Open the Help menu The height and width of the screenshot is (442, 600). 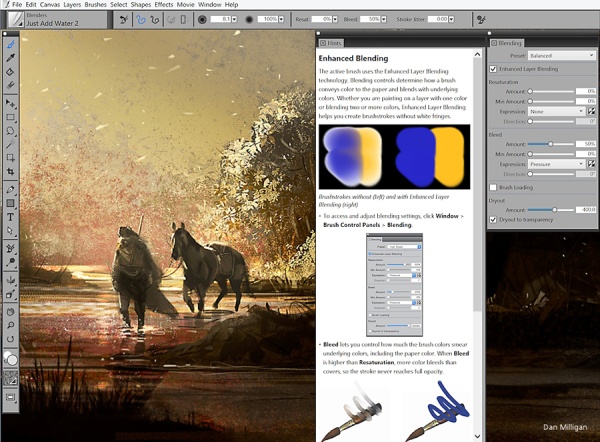(231, 5)
